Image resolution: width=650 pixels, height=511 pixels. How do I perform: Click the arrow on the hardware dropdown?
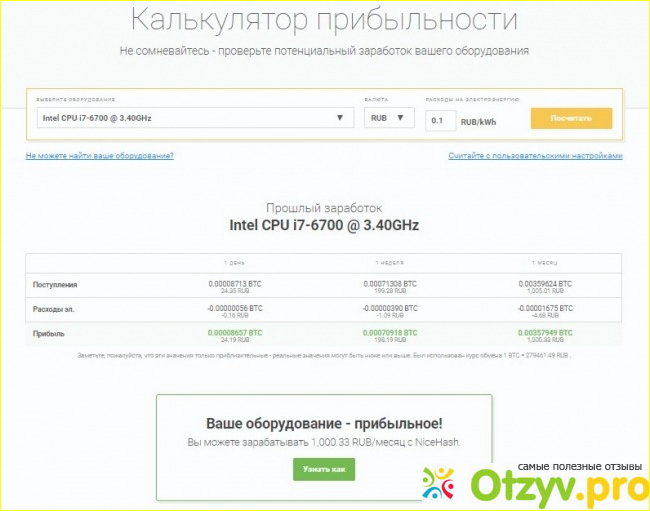[342, 118]
